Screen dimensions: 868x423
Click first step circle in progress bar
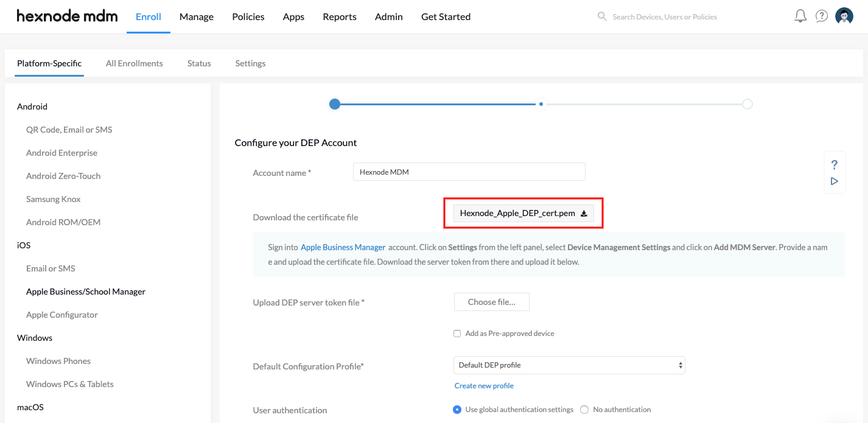(334, 104)
